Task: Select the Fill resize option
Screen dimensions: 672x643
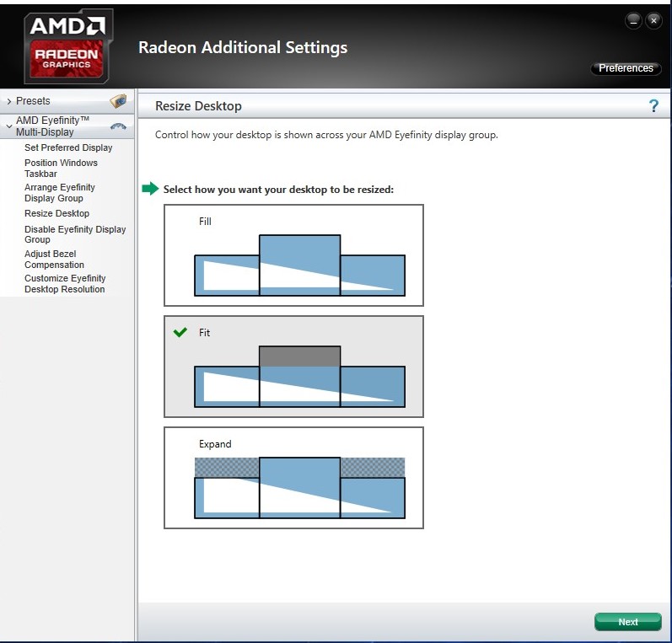Action: tap(293, 255)
